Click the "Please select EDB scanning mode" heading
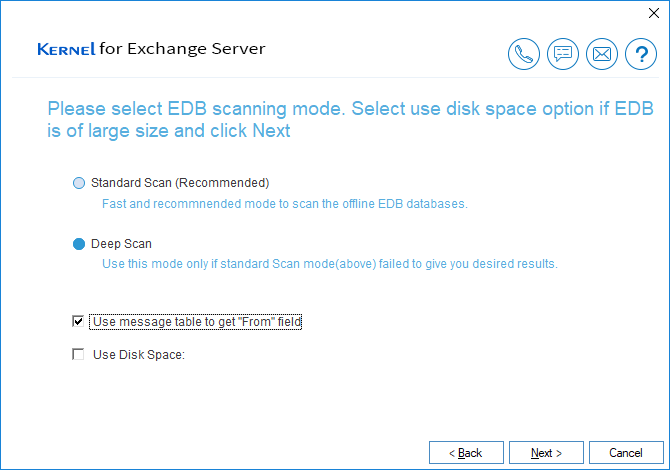670x470 pixels. click(350, 120)
